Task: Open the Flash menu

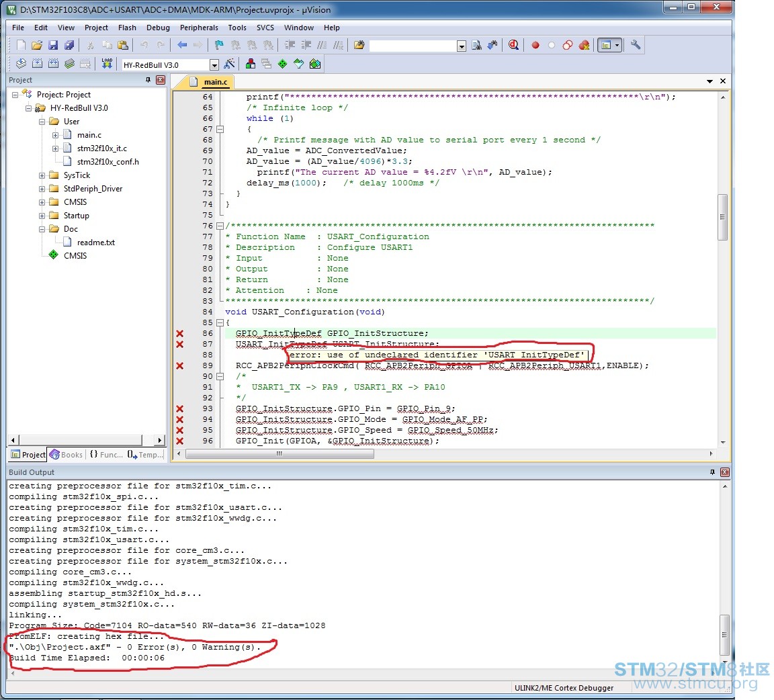Action: click(127, 28)
